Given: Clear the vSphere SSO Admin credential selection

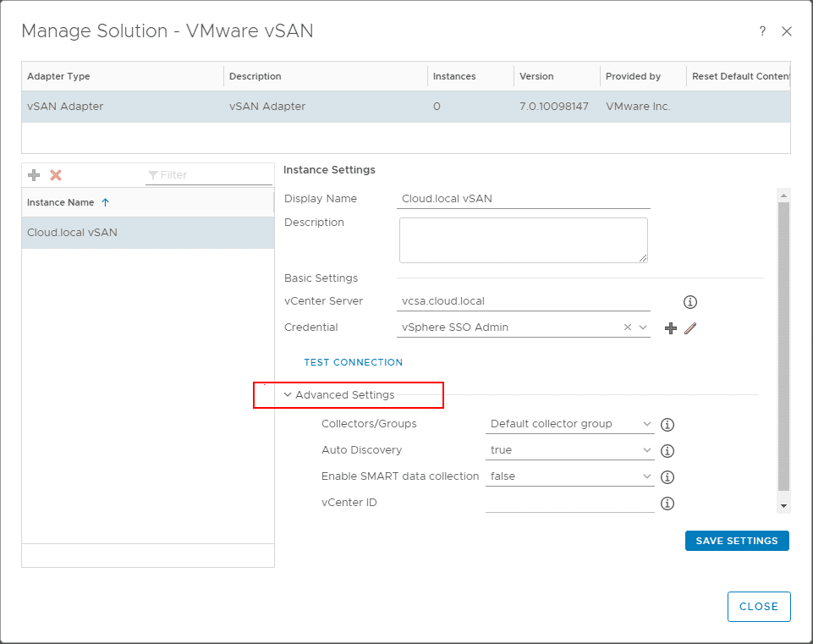Looking at the screenshot, I should coord(628,328).
